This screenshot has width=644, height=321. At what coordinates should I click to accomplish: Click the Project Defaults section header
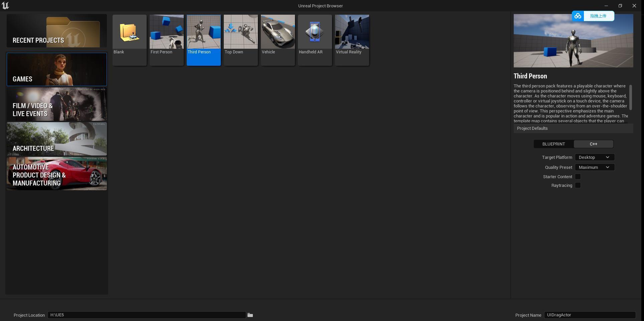[x=573, y=128]
